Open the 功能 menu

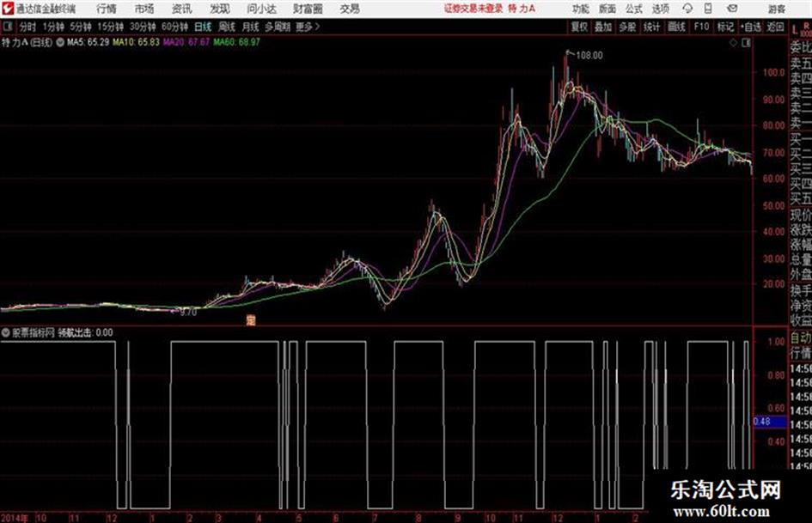tap(581, 9)
